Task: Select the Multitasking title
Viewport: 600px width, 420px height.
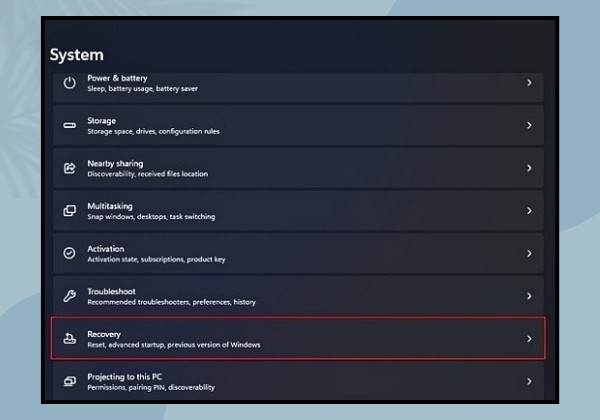Action: click(x=110, y=206)
